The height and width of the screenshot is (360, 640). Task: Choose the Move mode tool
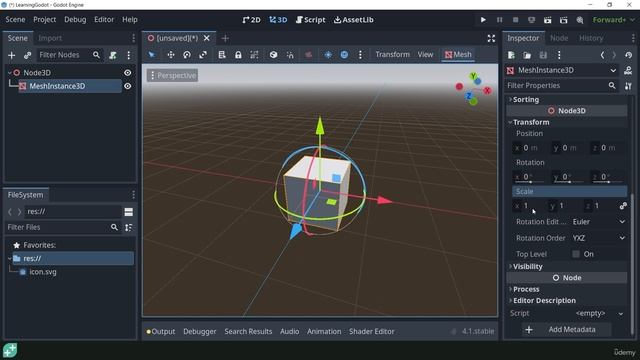171,55
